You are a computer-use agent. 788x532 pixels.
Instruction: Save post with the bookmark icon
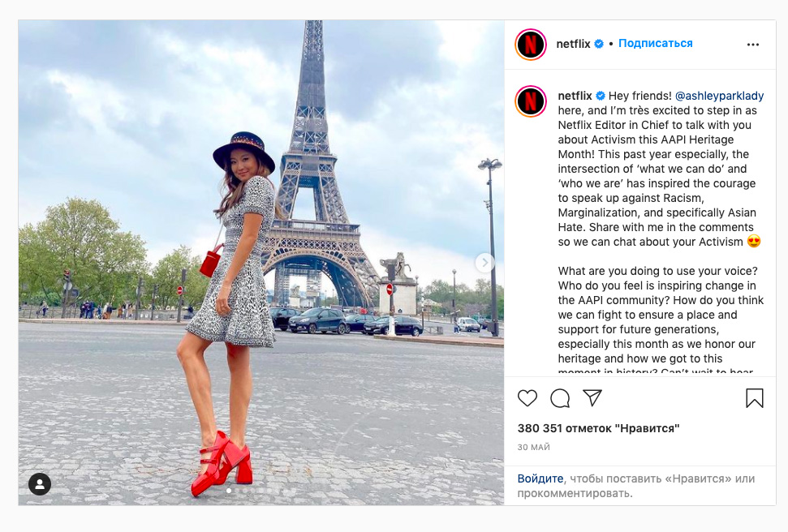[755, 398]
